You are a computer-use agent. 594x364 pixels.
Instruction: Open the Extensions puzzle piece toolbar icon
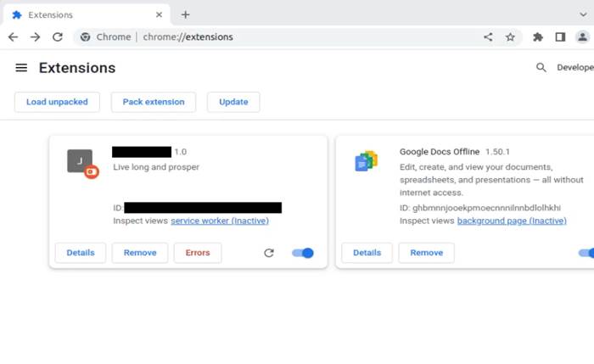537,37
